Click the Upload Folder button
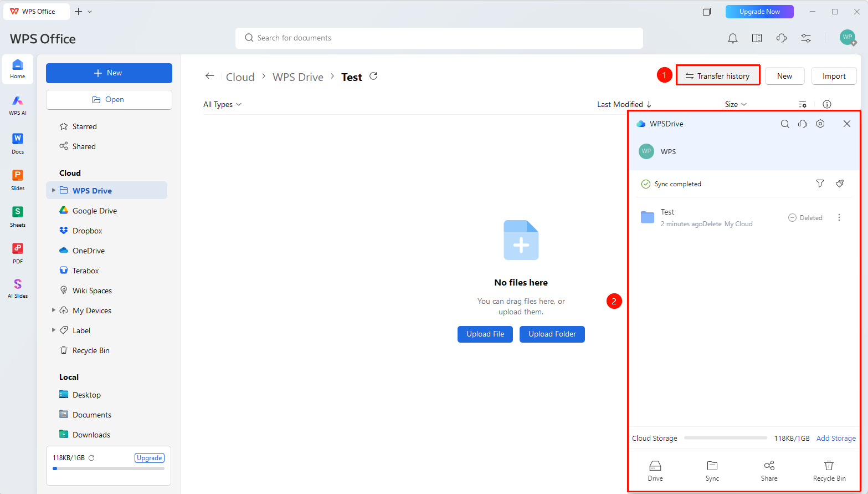The image size is (868, 494). point(552,334)
